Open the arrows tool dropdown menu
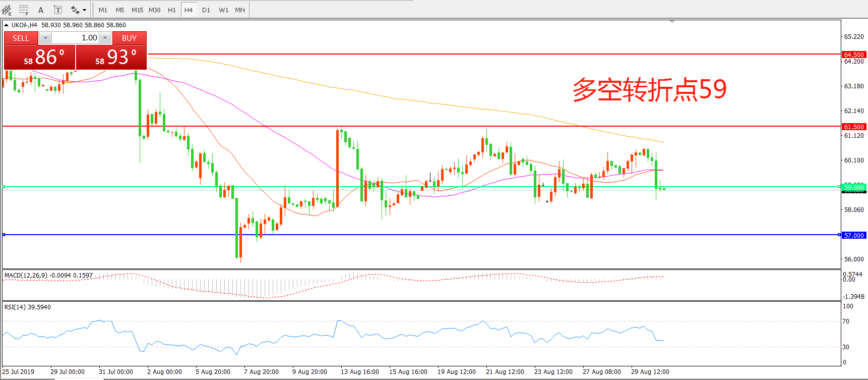This screenshot has height=380, width=868. pos(84,10)
